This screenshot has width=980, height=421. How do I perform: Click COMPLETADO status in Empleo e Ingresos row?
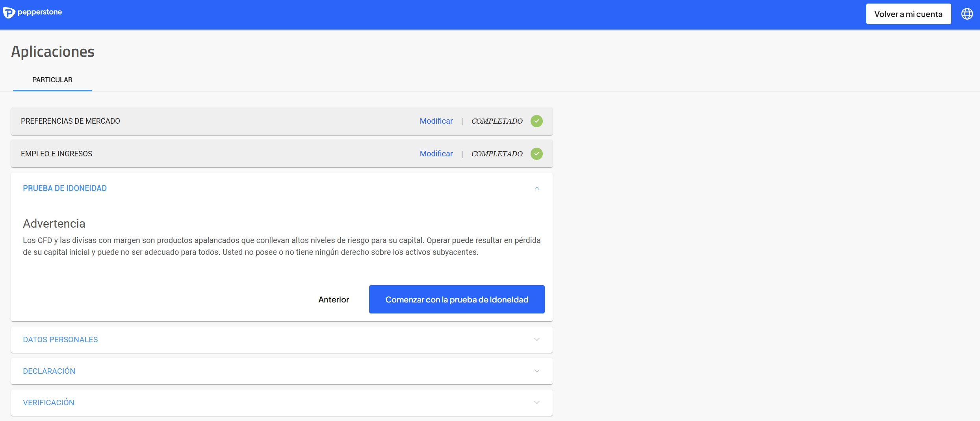pos(497,154)
